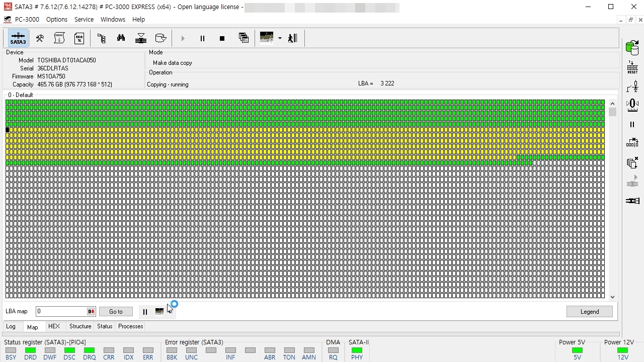Select the SATA3 port button
The width and height of the screenshot is (644, 362).
(18, 38)
